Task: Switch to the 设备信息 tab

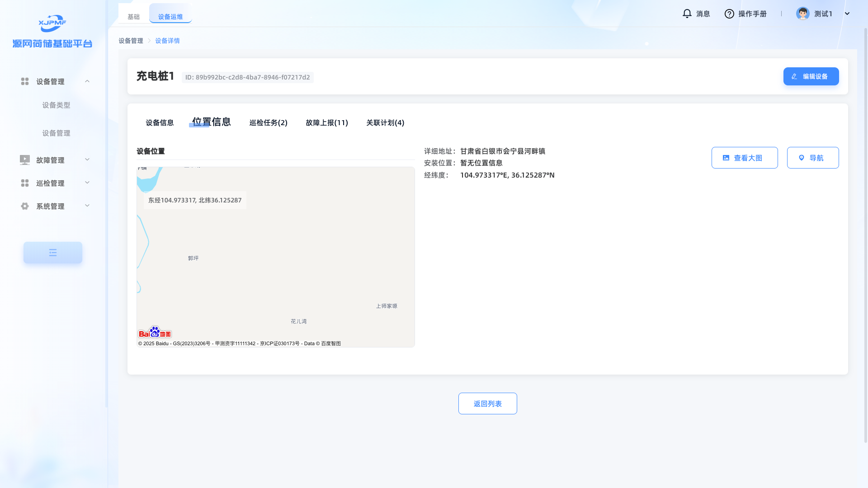Action: 160,123
